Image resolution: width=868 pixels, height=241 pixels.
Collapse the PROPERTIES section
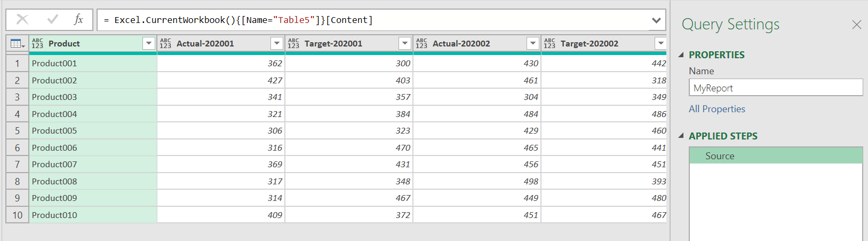681,55
